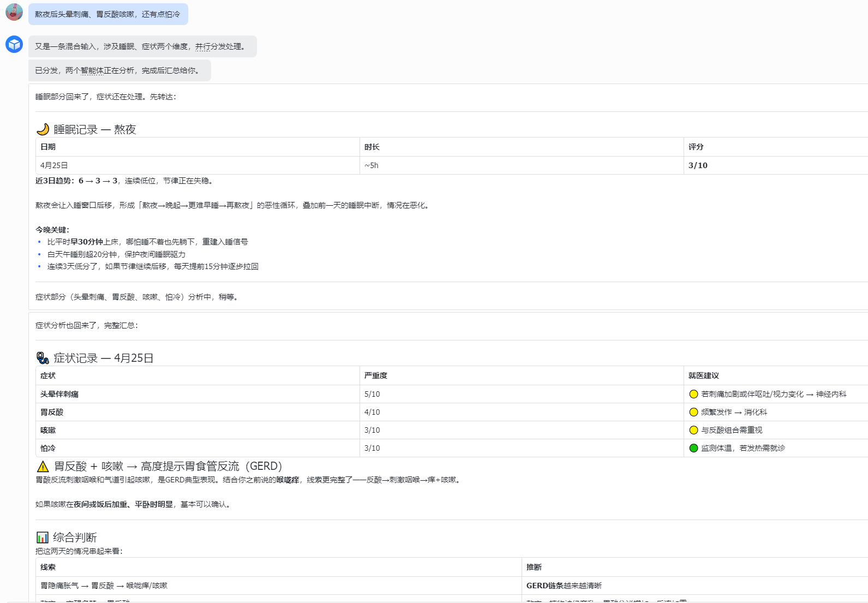Click the 怕冷 symptom cell
Viewport: 868px width, 603px height.
[x=197, y=448]
